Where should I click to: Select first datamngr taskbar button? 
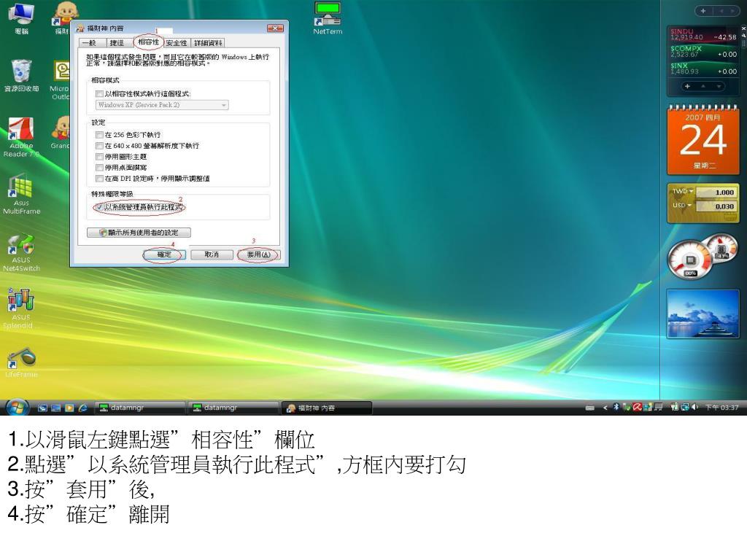point(140,408)
